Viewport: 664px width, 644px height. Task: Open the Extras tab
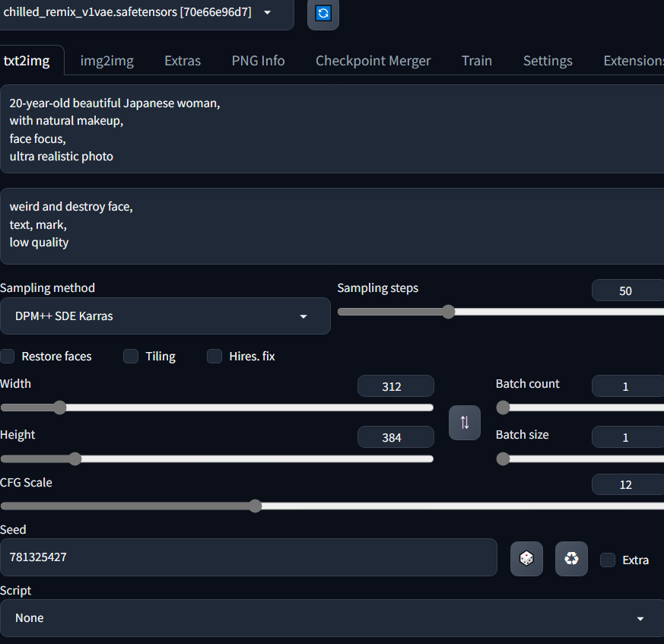click(x=183, y=61)
